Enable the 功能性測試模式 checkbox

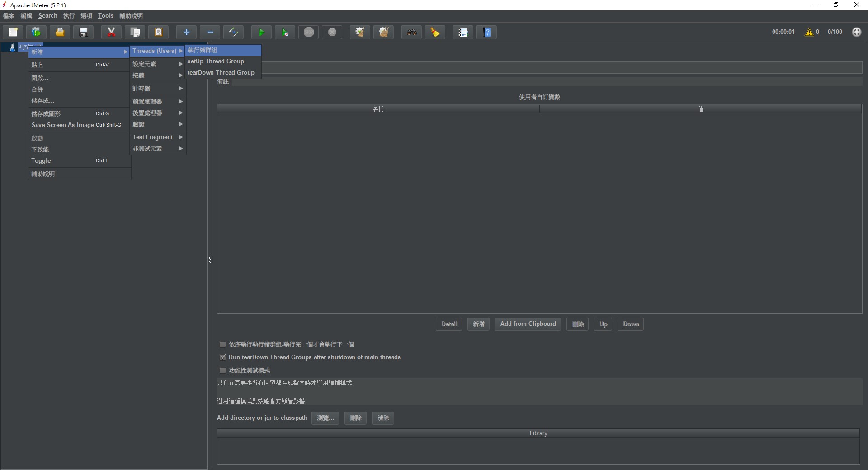pyautogui.click(x=222, y=371)
